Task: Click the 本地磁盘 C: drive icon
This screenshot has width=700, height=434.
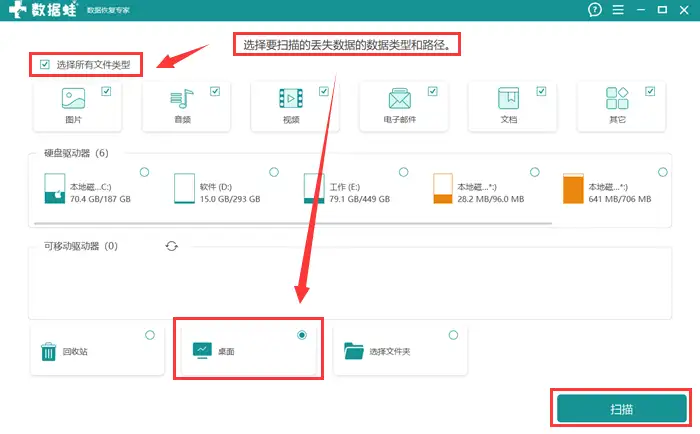Action: point(54,188)
